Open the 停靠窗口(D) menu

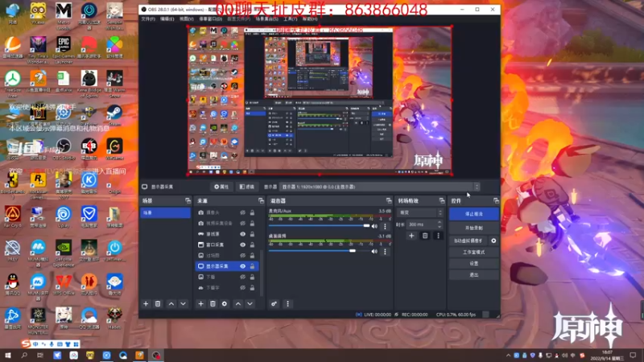pyautogui.click(x=211, y=19)
